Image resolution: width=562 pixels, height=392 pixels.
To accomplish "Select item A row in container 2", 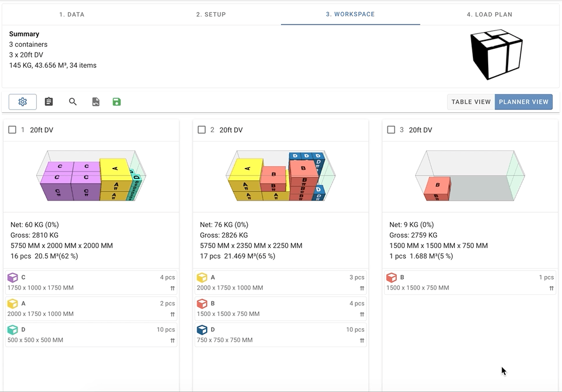I will 280,282.
